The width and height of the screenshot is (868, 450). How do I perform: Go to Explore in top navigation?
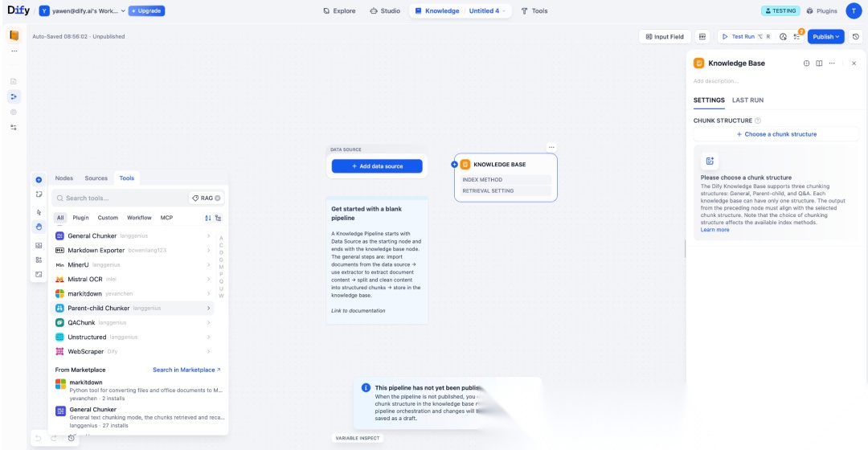339,10
